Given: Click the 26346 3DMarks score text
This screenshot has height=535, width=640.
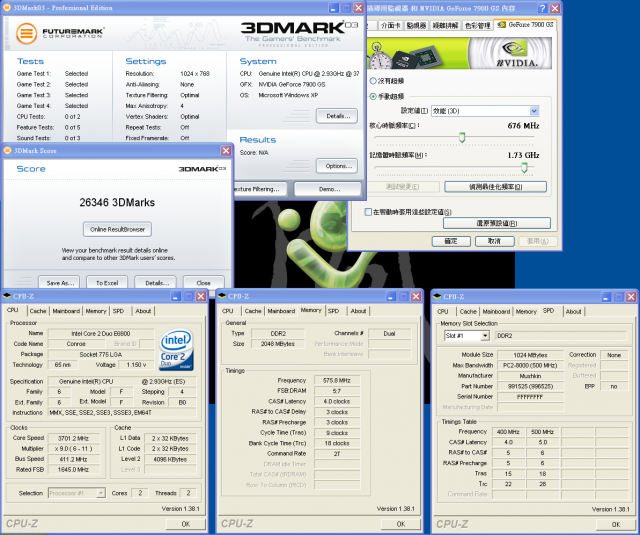Looking at the screenshot, I should tap(117, 202).
